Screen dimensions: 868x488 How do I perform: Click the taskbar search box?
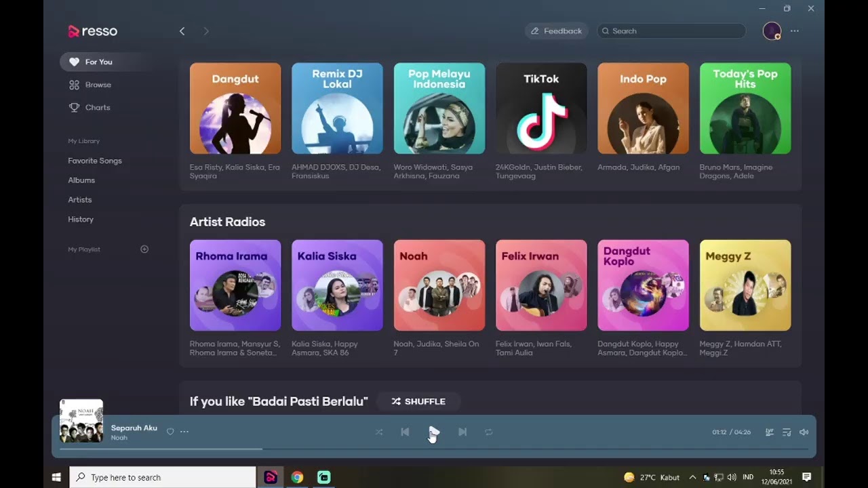coord(163,477)
